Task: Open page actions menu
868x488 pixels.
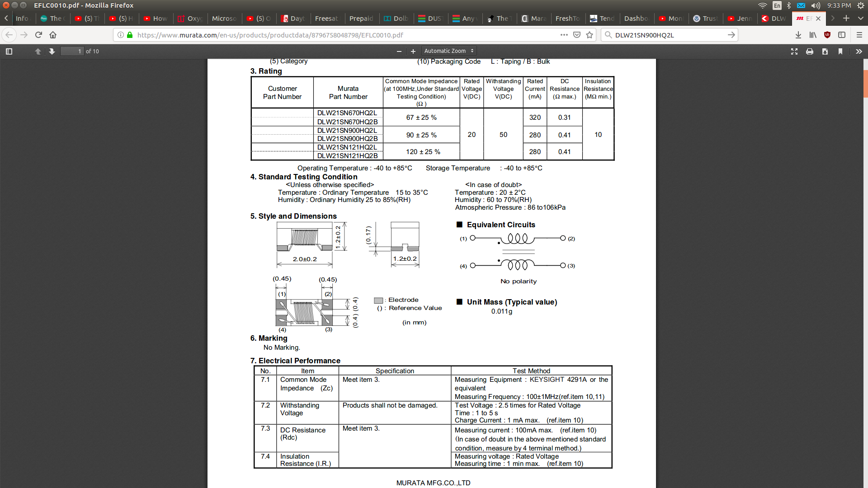Action: pos(564,35)
